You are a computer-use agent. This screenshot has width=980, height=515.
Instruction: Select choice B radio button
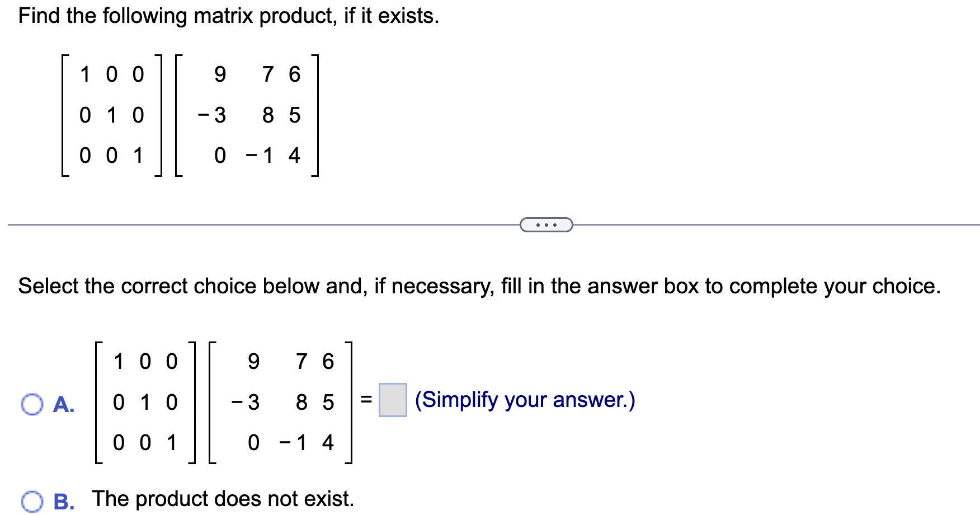click(32, 500)
